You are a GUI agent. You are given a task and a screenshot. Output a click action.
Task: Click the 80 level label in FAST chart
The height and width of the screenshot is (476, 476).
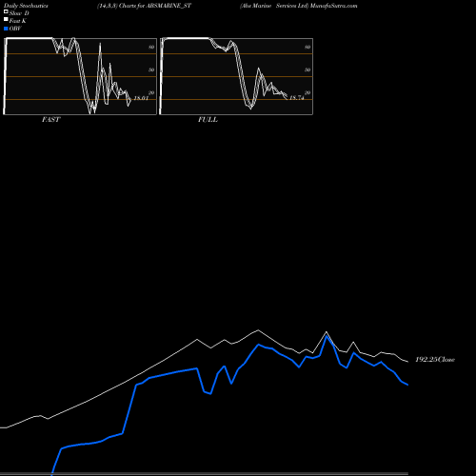tap(151, 47)
